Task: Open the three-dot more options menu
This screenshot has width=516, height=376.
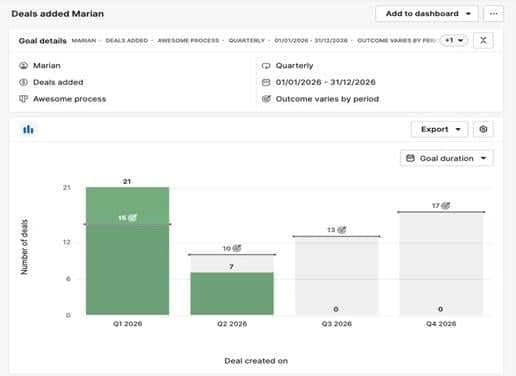Action: tap(494, 14)
